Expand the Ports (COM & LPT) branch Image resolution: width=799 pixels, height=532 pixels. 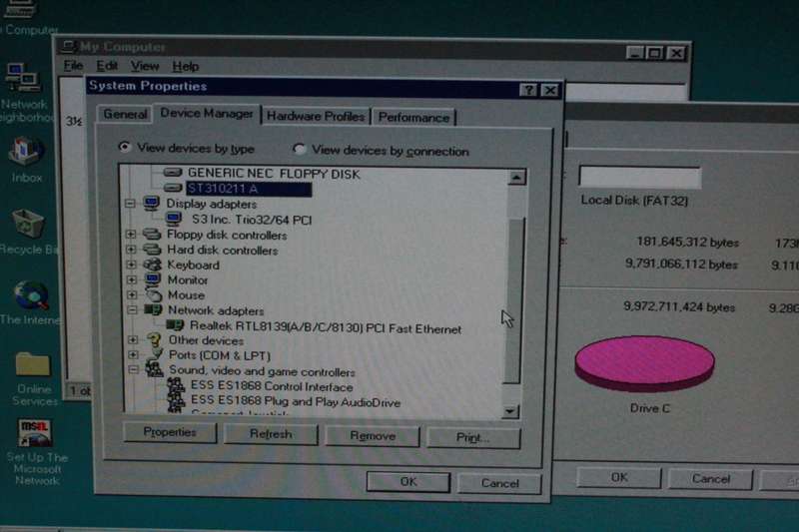(133, 353)
